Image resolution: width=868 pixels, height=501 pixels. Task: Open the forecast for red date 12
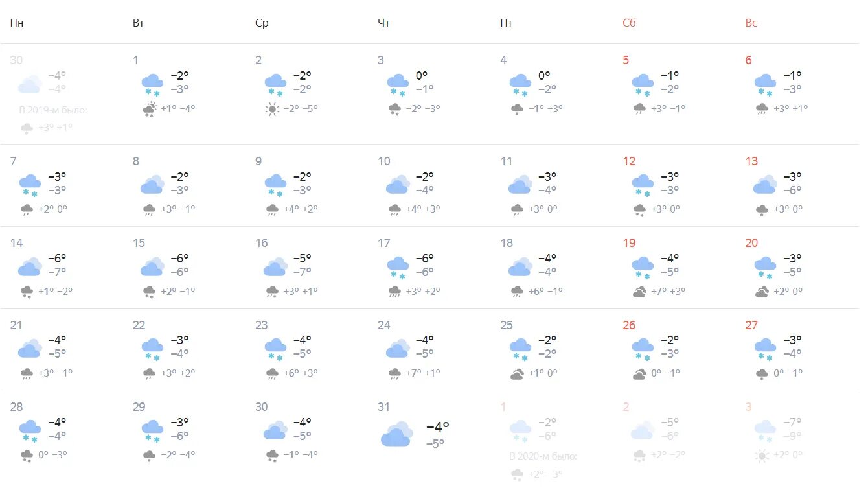(x=630, y=161)
